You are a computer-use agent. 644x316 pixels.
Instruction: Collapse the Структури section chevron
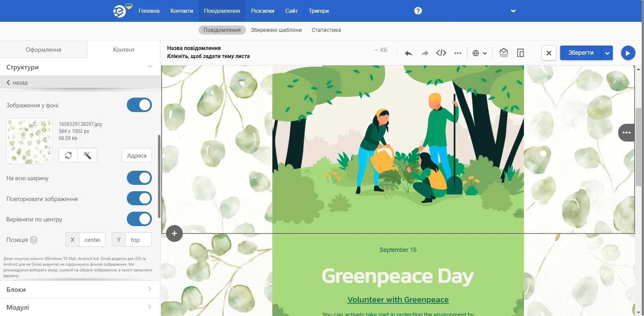(150, 66)
